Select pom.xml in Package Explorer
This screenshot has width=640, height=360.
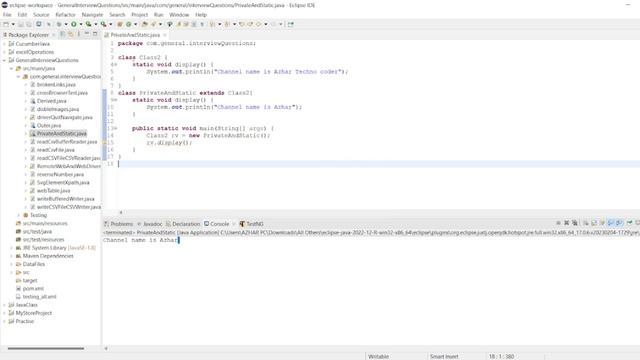click(33, 289)
